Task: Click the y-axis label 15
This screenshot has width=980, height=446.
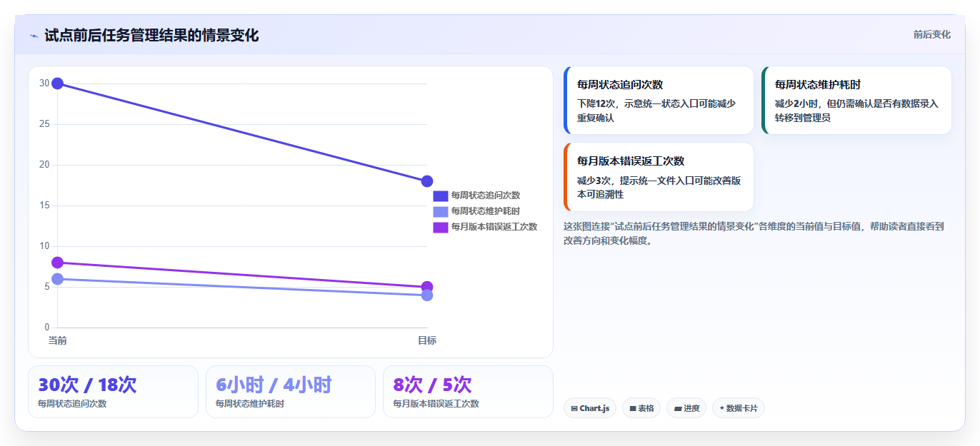Action: click(44, 206)
